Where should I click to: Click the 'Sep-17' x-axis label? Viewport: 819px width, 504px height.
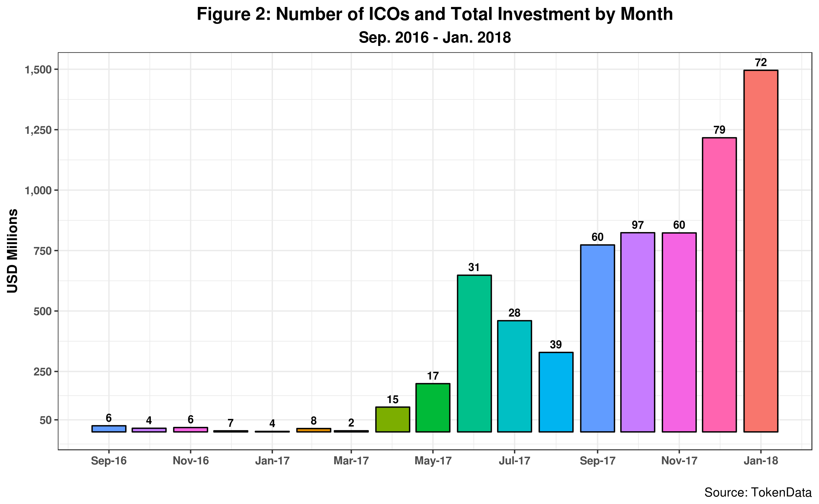click(597, 461)
